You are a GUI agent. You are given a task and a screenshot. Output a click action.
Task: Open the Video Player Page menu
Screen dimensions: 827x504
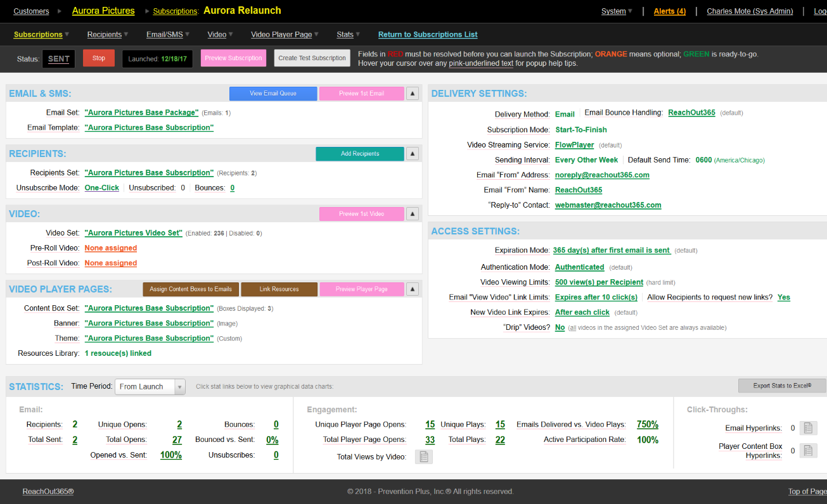coord(285,35)
